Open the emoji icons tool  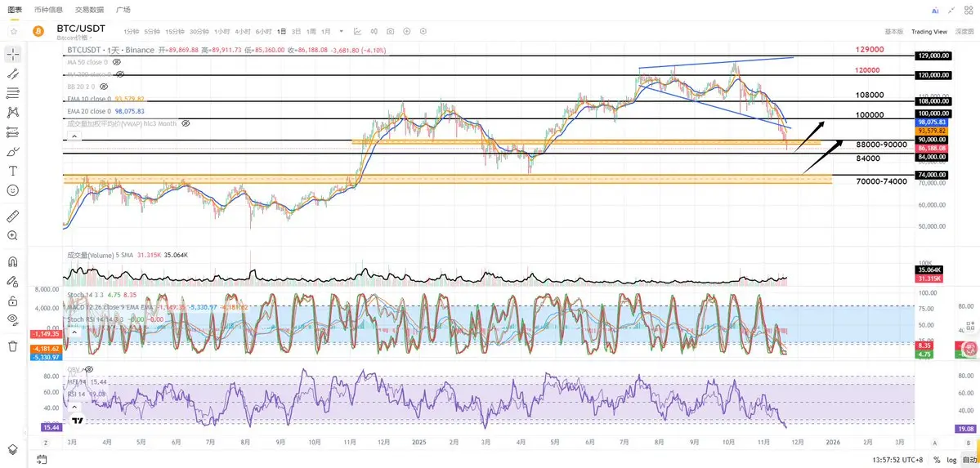12,190
